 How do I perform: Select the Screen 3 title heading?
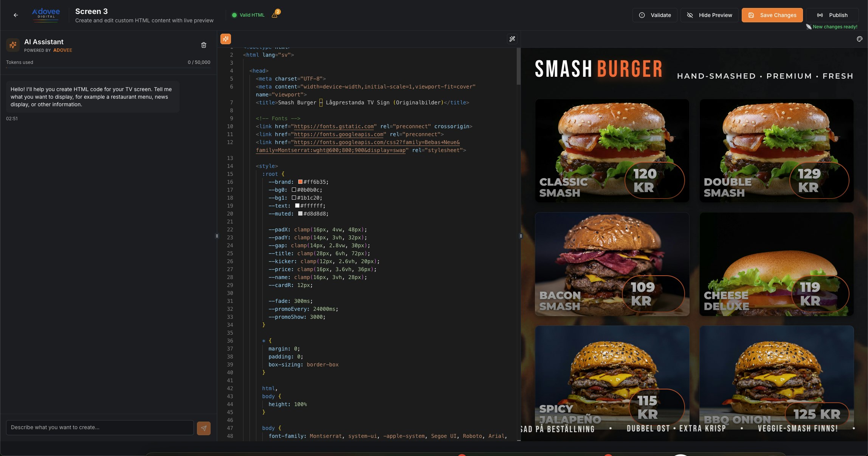pos(91,11)
